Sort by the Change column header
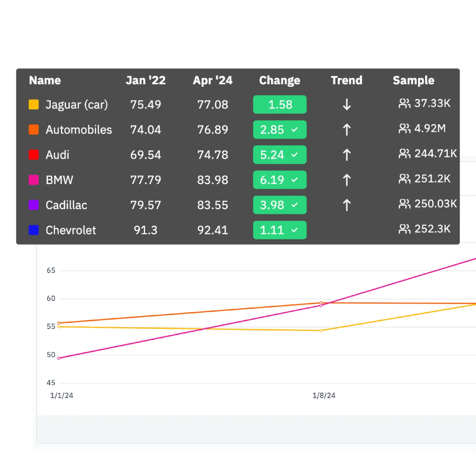 [280, 80]
